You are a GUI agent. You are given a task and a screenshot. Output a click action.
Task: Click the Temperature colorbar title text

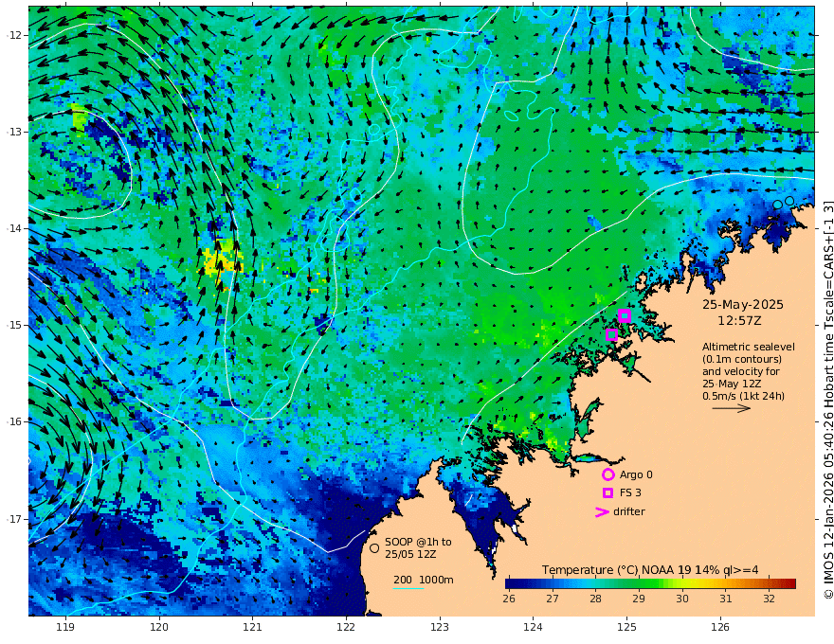650,570
